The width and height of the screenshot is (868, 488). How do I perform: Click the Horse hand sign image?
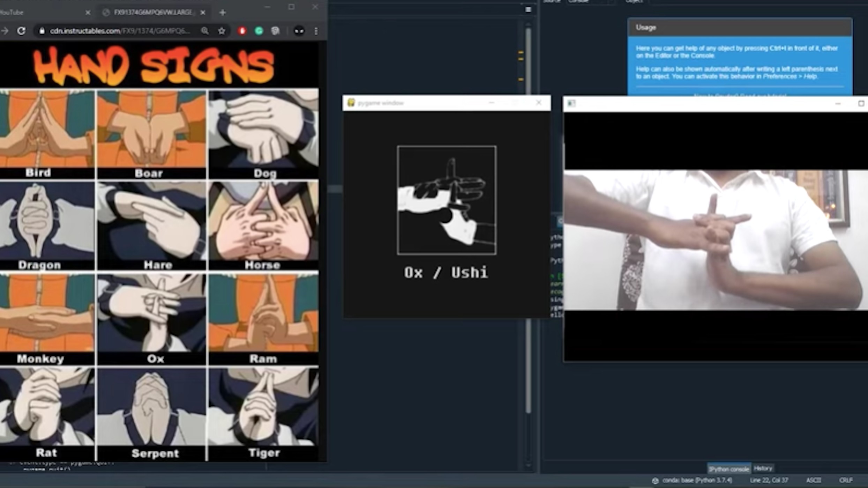264,221
